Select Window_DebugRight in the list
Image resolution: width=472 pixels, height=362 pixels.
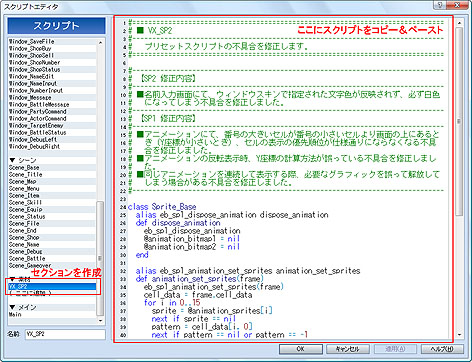click(x=52, y=147)
